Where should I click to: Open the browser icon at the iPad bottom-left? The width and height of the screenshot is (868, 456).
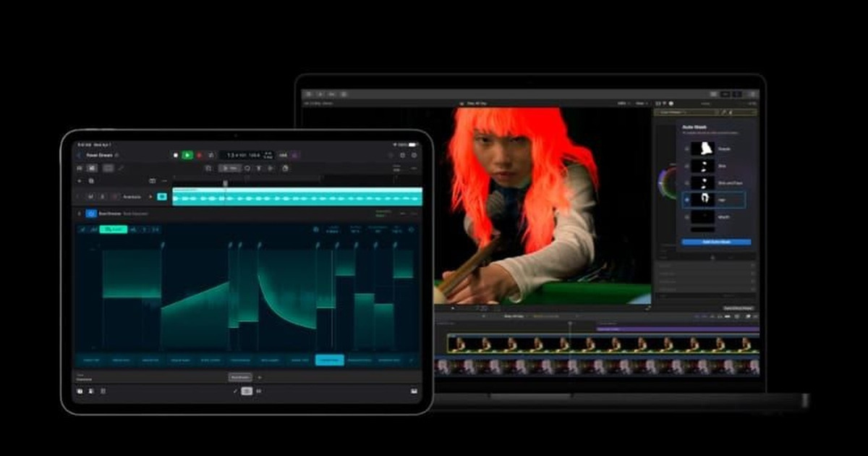pyautogui.click(x=80, y=391)
